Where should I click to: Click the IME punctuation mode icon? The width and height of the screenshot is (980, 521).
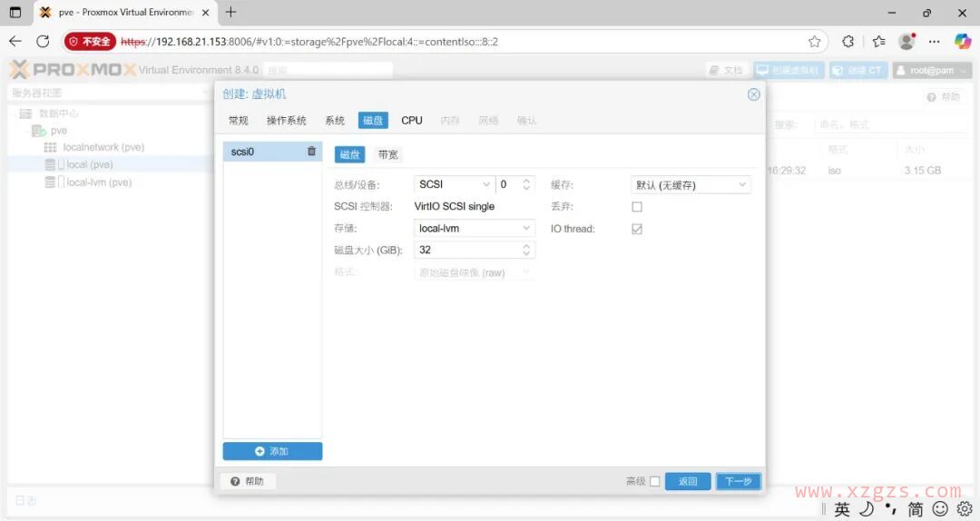(x=891, y=509)
